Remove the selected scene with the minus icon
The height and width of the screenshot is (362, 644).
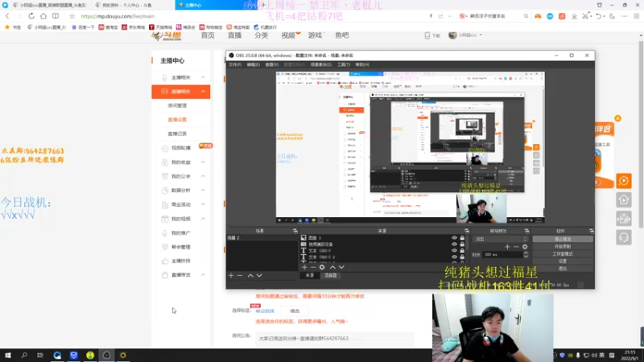pyautogui.click(x=240, y=275)
